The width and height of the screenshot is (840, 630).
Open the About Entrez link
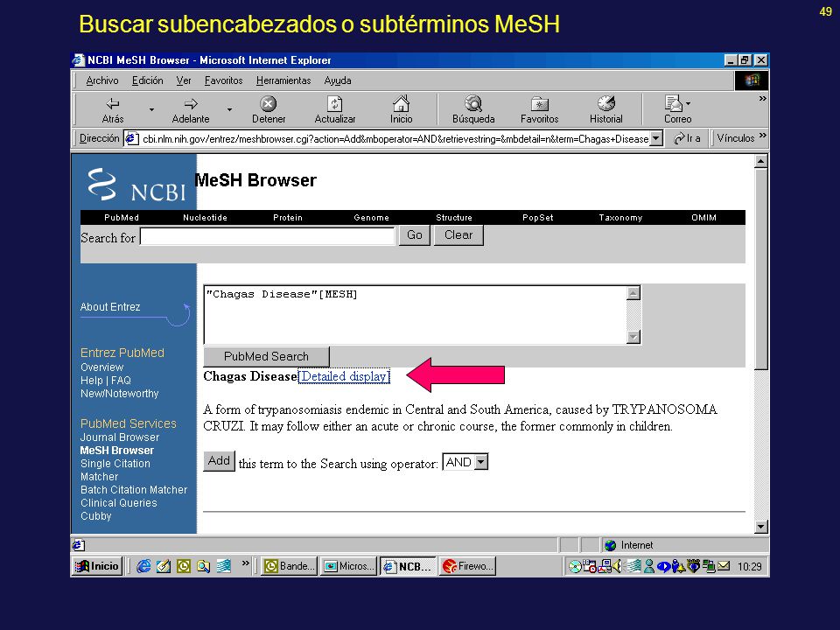coord(110,307)
